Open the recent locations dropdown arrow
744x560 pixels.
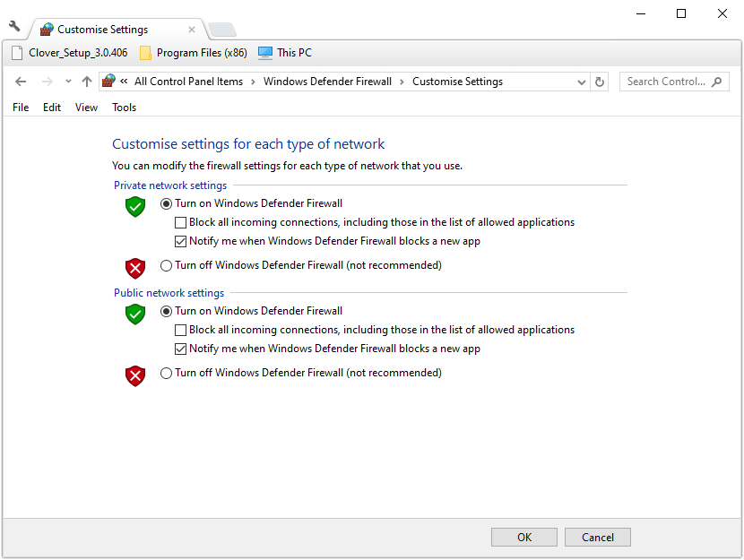point(68,82)
